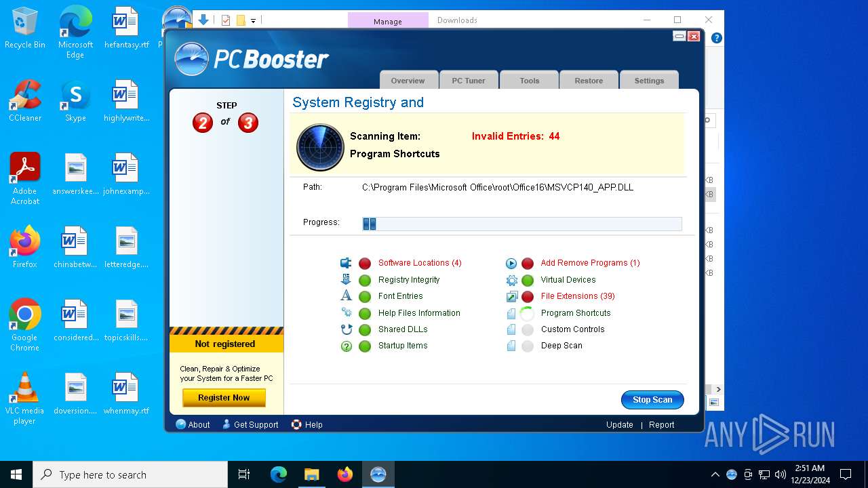Click the Program Shortcuts page icon
868x488 pixels.
point(511,313)
